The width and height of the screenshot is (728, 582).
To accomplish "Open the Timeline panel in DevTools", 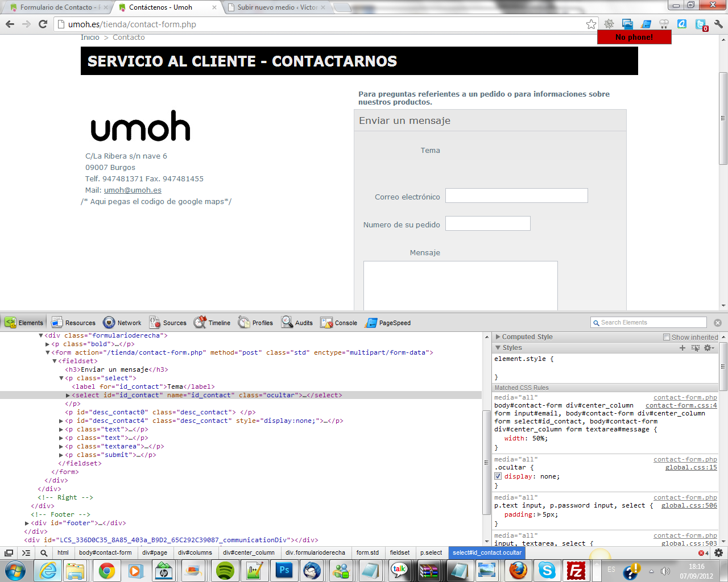I will pyautogui.click(x=212, y=323).
